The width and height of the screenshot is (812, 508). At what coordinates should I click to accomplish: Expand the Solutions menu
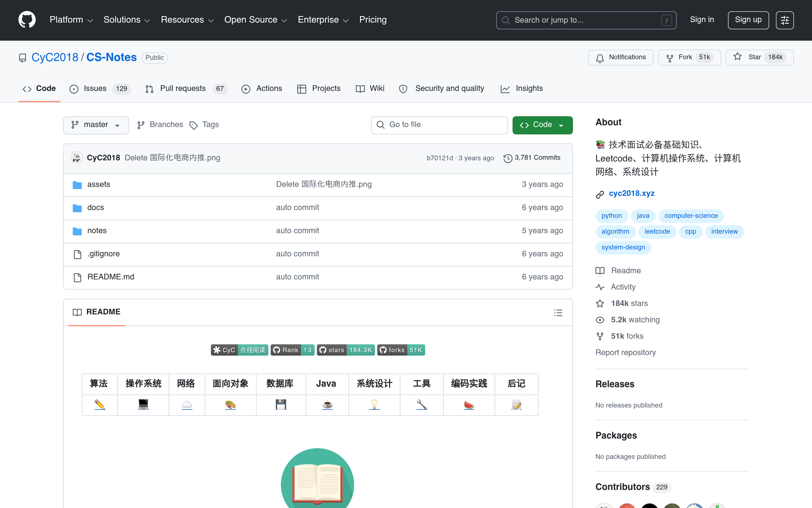127,20
